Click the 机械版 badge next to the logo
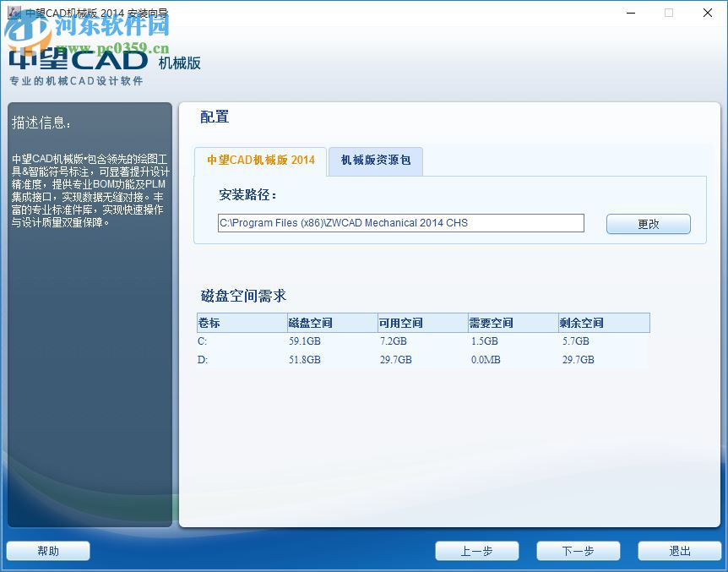 click(x=178, y=65)
